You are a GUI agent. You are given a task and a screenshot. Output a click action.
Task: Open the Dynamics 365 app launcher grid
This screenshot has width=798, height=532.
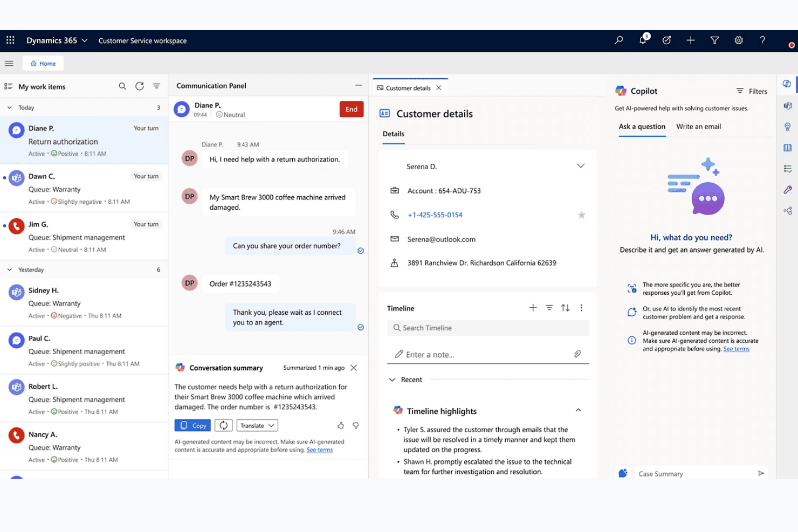(x=10, y=40)
